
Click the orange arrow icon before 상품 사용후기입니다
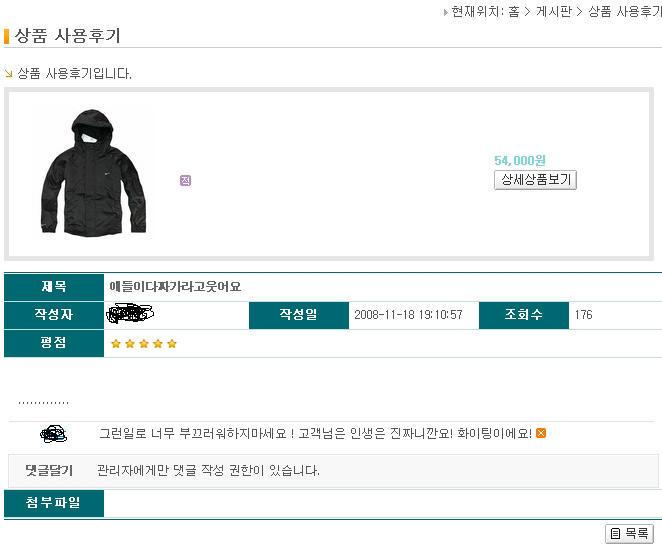click(x=8, y=74)
